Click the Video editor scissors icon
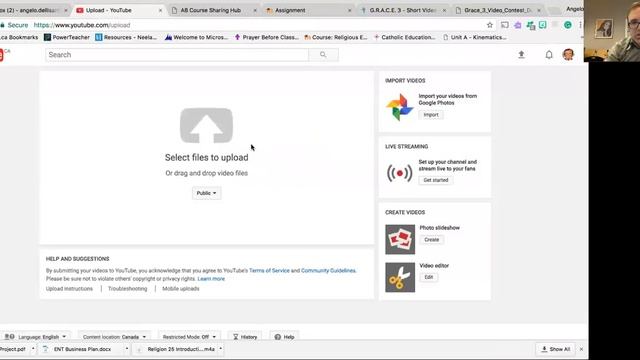 400,278
